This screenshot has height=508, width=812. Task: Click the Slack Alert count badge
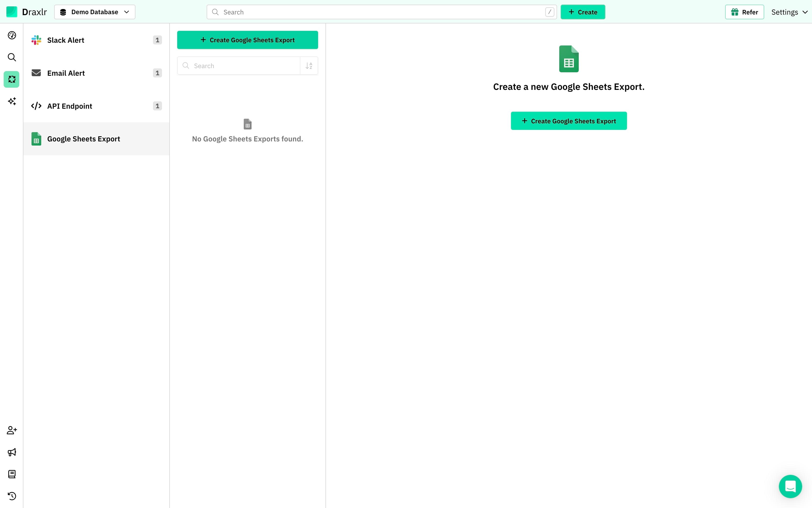(157, 40)
